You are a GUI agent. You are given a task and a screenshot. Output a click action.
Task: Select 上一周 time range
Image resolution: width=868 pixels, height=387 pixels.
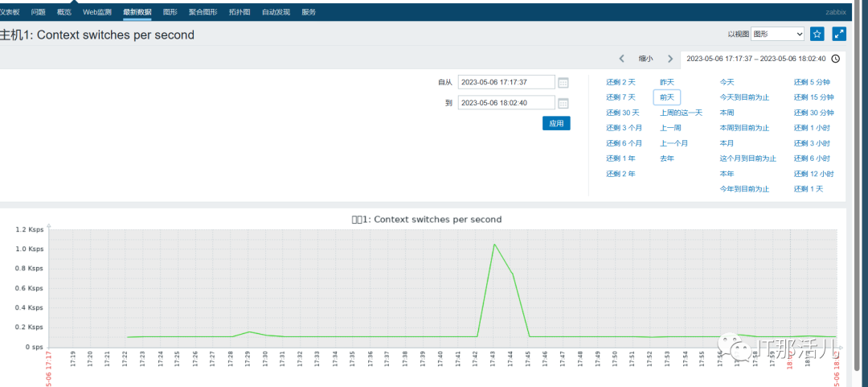[x=670, y=127]
